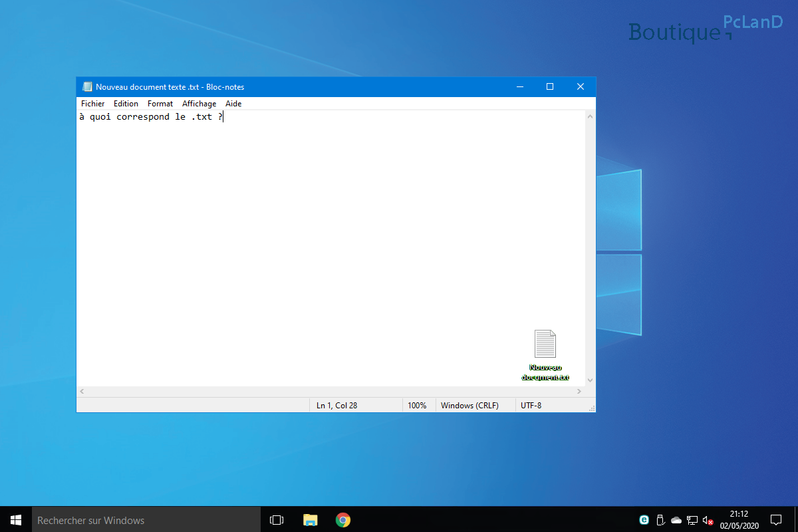Open Task View from the taskbar
The image size is (798, 532).
[x=277, y=519]
